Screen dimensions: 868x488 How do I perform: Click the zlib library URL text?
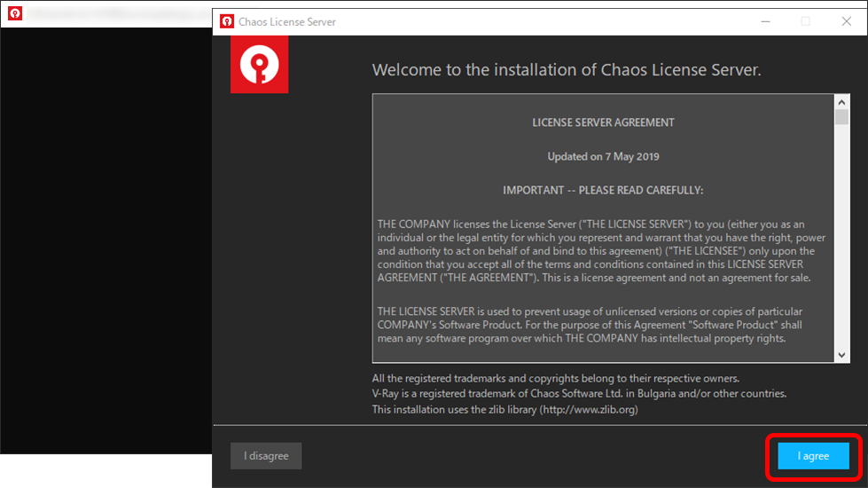click(589, 409)
